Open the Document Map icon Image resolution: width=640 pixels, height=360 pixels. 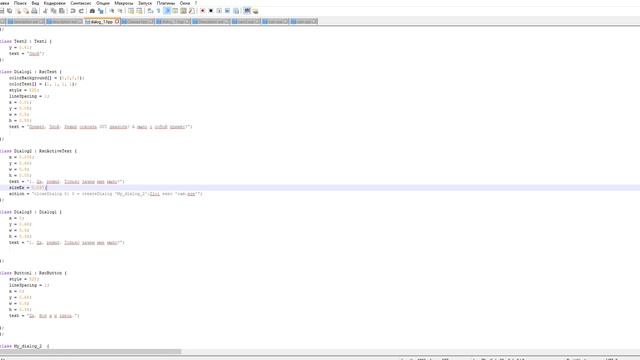183,11
